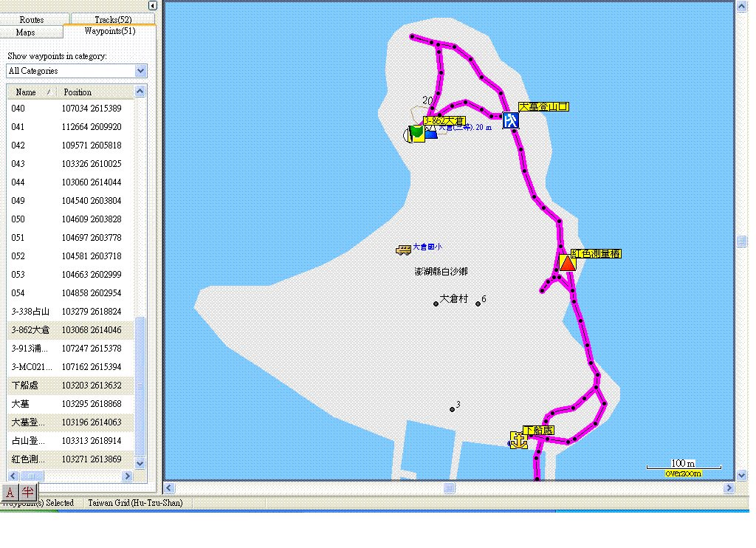The width and height of the screenshot is (756, 548).
Task: Click the map vertical scroll-down arrow
Action: [x=741, y=475]
